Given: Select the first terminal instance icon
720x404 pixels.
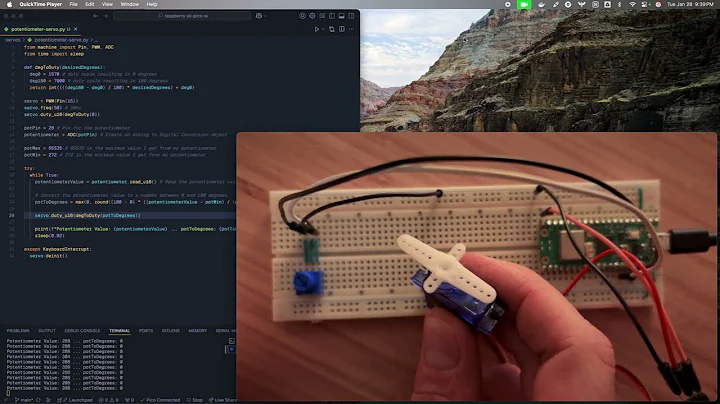Looking at the screenshot, I should pyautogui.click(x=231, y=341).
